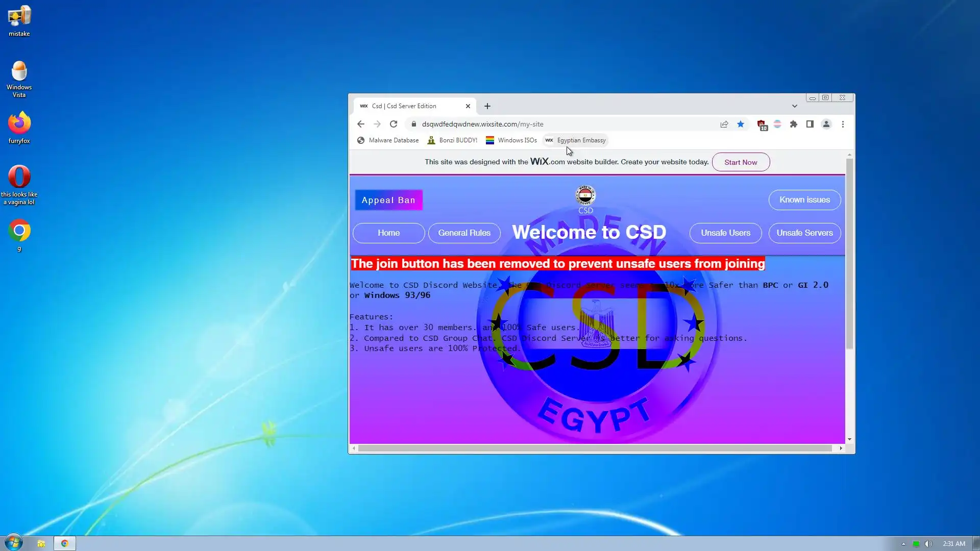Open Chrome three-dot menu
This screenshot has height=551, width=980.
[843, 124]
